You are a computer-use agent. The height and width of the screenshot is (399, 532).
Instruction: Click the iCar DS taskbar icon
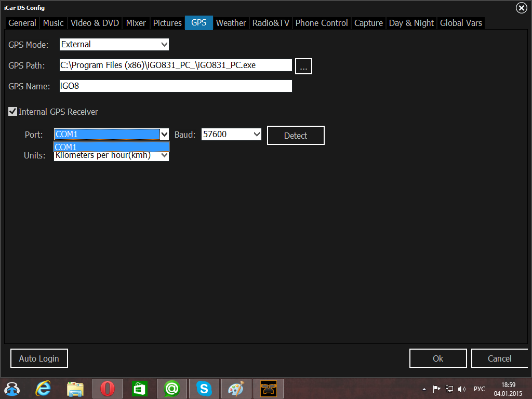click(x=269, y=389)
